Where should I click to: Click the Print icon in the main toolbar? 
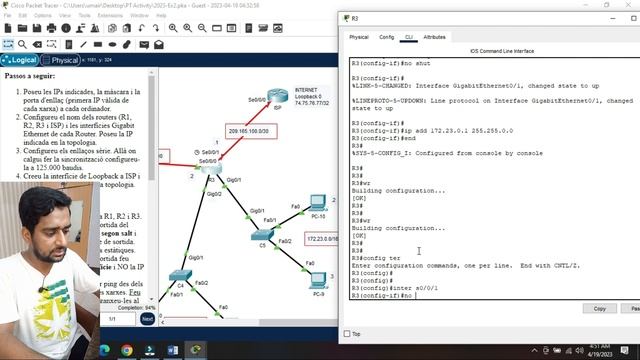(51, 28)
